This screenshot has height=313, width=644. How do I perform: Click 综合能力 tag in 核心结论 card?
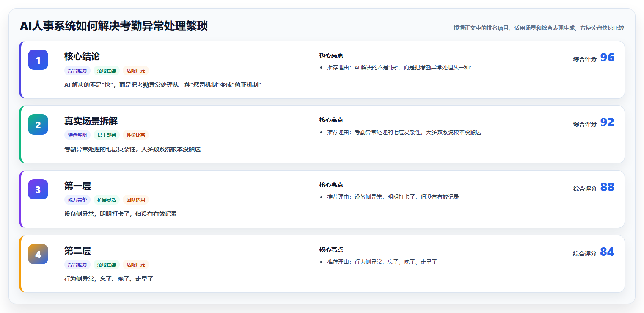click(x=77, y=71)
